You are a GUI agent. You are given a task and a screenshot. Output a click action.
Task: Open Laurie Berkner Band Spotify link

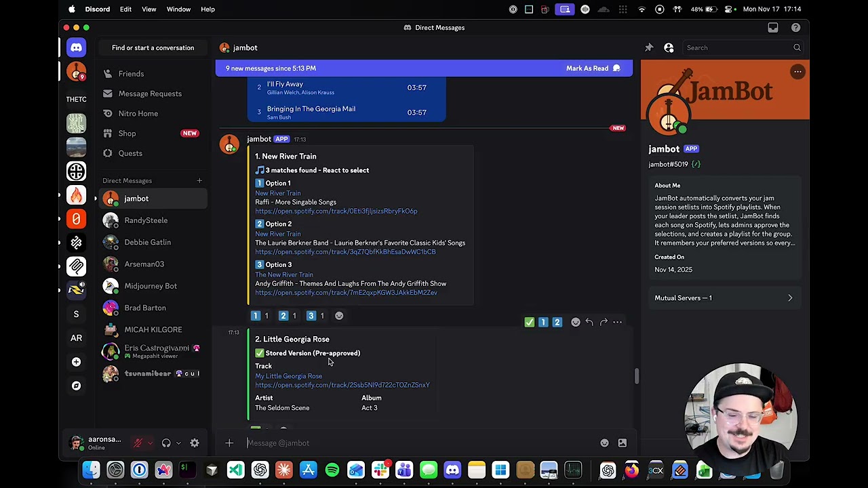coord(345,252)
